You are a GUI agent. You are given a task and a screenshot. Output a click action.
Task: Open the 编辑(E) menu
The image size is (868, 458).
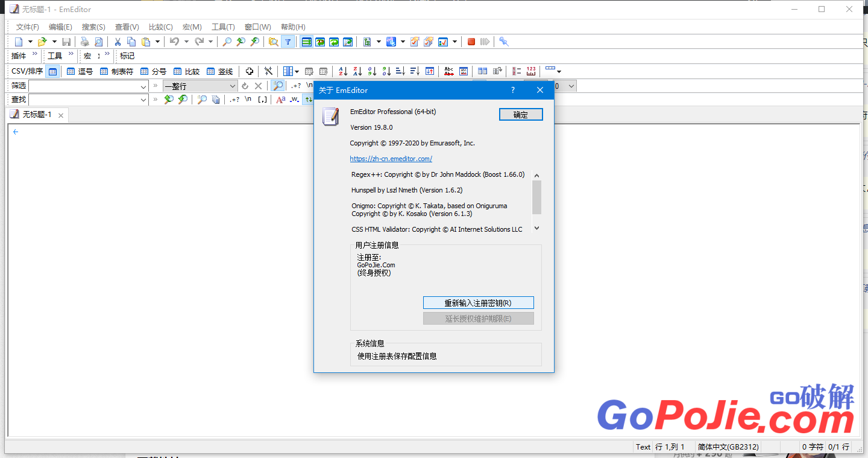click(60, 27)
